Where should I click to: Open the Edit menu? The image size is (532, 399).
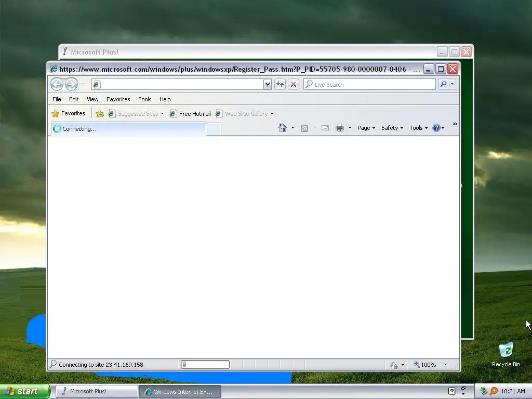click(74, 99)
